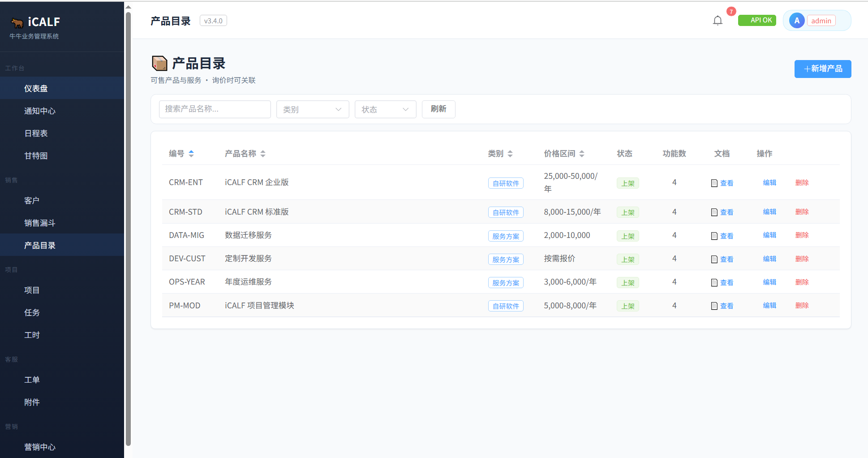Image resolution: width=868 pixels, height=458 pixels.
Task: Open 甘特图 in sidebar
Action: 62,156
